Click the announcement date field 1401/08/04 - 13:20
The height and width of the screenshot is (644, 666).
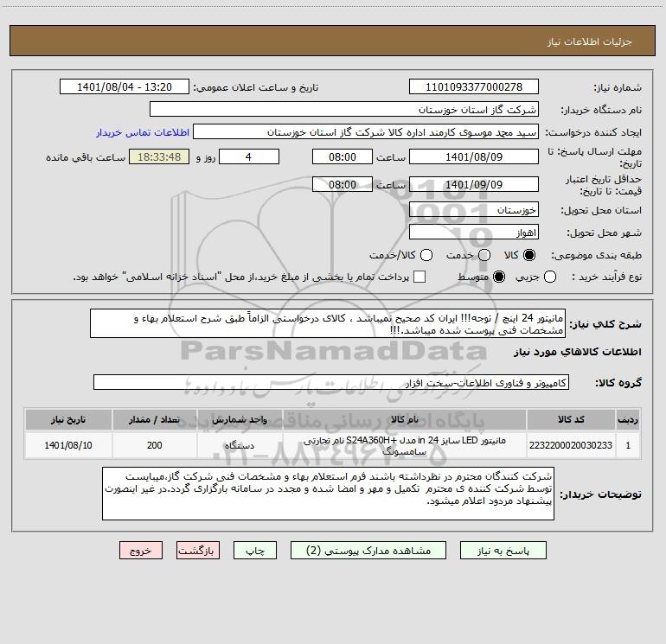pos(125,86)
